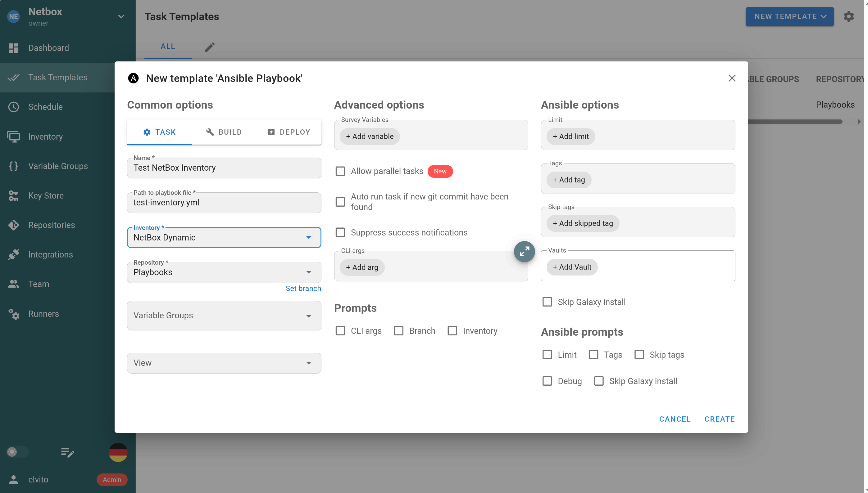Switch to the Task tab
This screenshot has width=868, height=493.
159,132
